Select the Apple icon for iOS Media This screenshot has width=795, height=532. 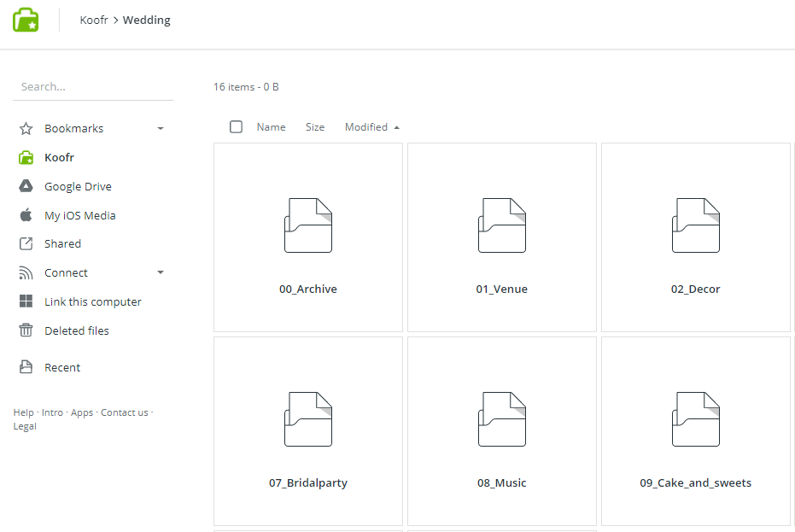point(26,215)
